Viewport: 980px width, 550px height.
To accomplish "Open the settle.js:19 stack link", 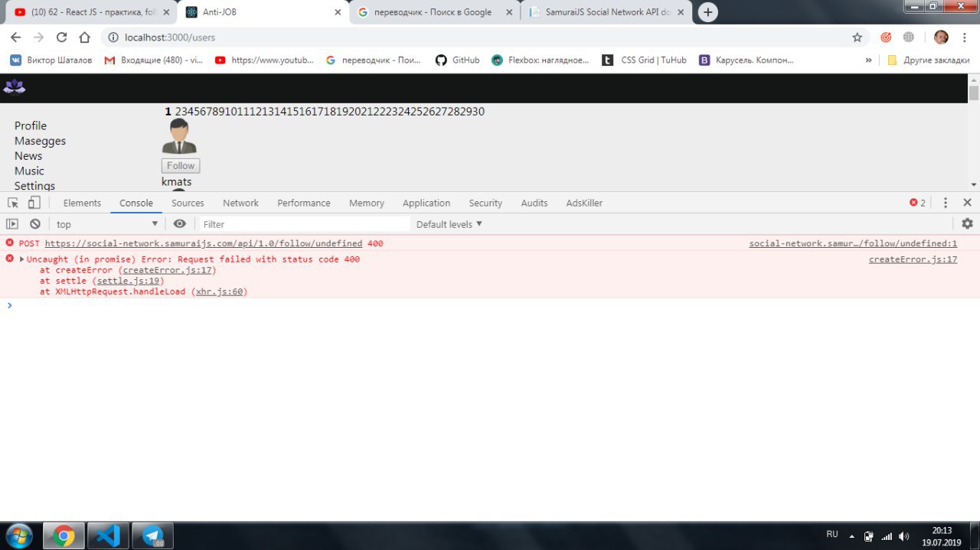I will (128, 281).
